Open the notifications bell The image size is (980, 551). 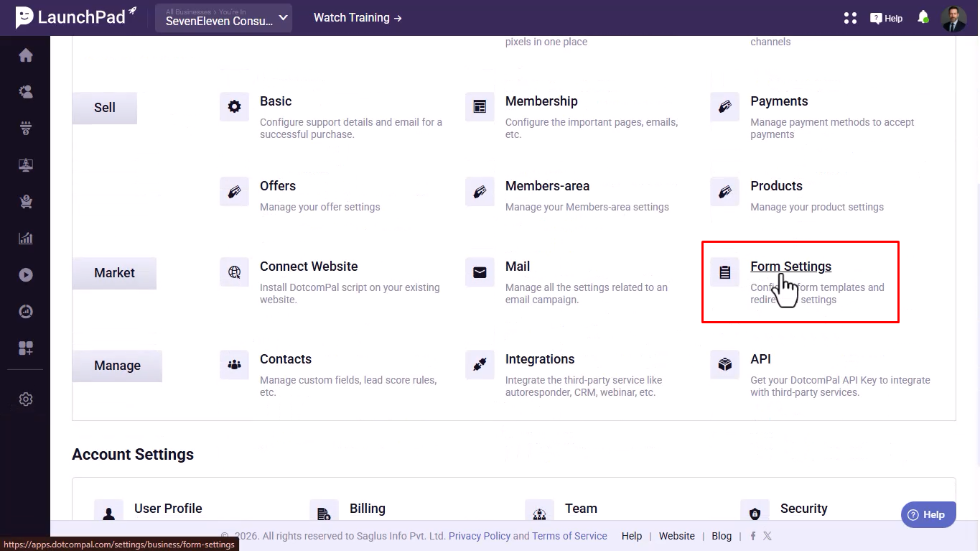point(923,17)
